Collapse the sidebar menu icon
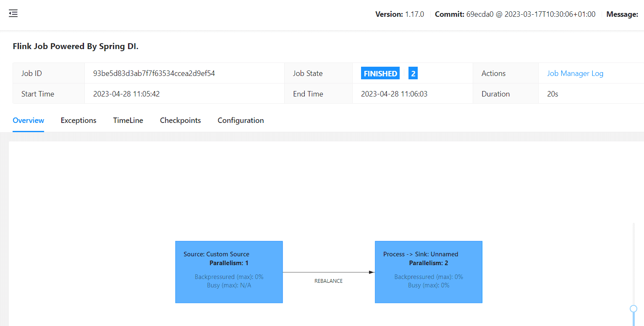This screenshot has height=326, width=644. coord(13,13)
